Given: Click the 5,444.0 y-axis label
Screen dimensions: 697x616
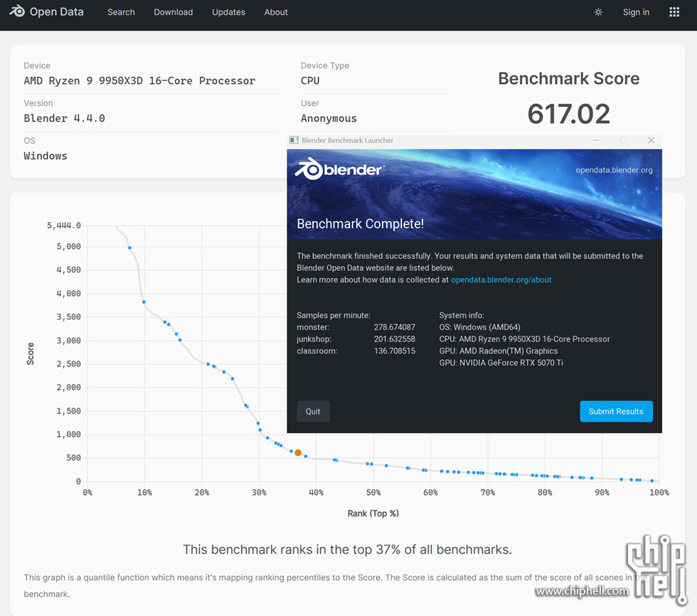Looking at the screenshot, I should click(63, 225).
